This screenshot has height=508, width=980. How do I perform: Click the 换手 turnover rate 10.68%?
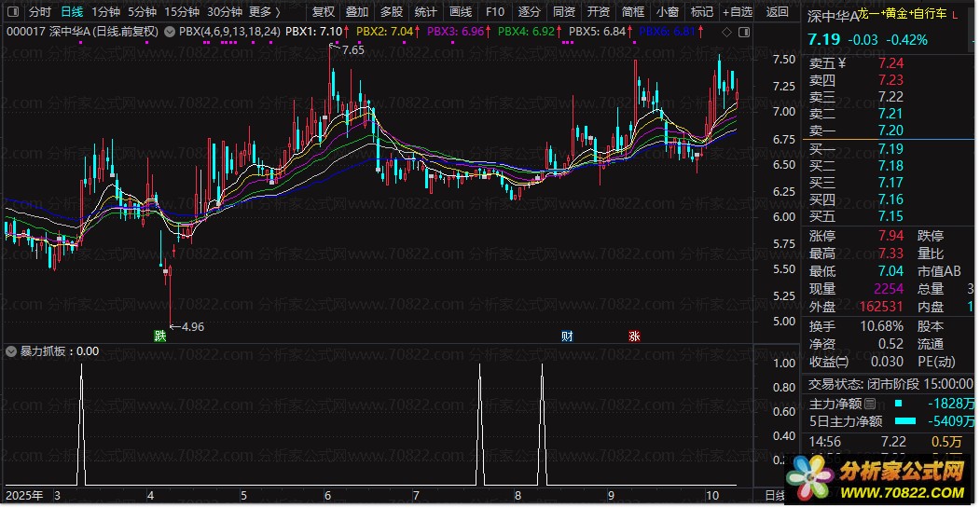click(882, 326)
